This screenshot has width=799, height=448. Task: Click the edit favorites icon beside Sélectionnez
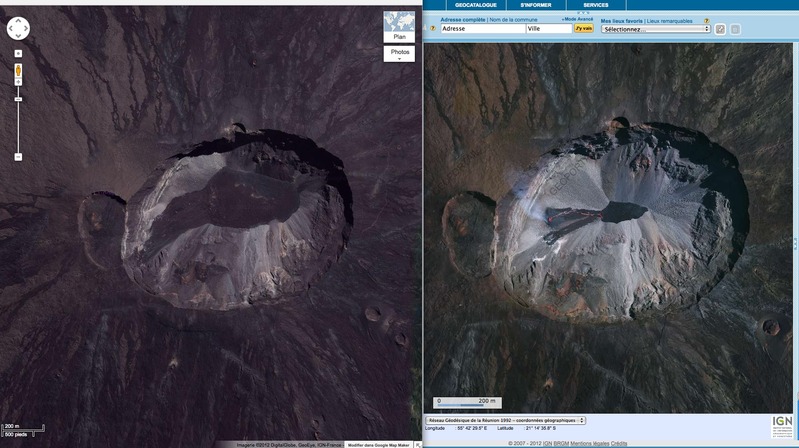click(x=720, y=29)
